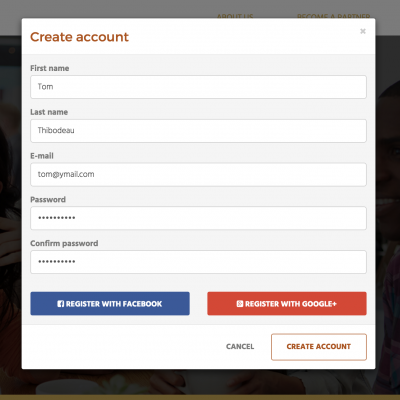Choose Register with Facebook
400x400 pixels.
coord(110,304)
